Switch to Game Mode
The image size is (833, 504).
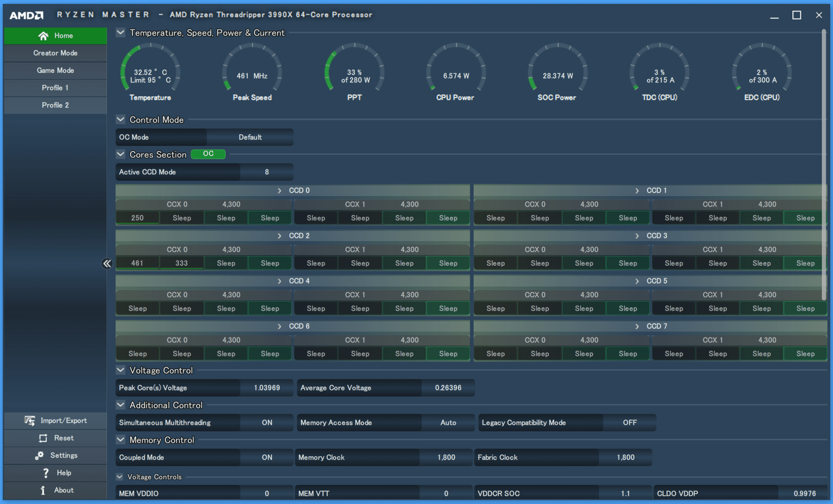tap(55, 70)
